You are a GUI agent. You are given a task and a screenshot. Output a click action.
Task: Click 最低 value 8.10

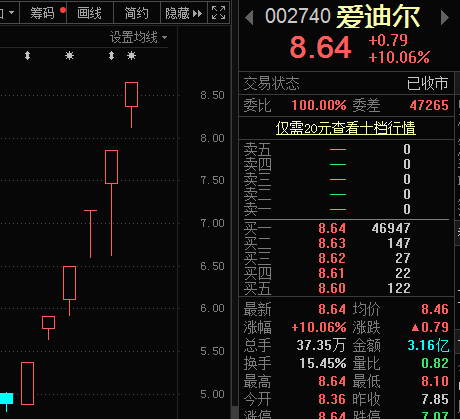(435, 381)
